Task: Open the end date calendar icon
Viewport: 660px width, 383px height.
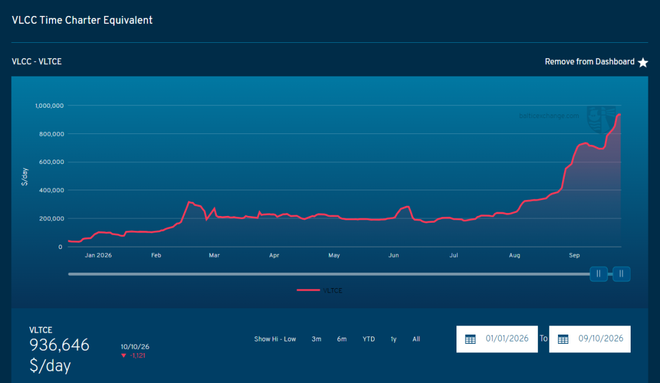Action: [x=563, y=339]
